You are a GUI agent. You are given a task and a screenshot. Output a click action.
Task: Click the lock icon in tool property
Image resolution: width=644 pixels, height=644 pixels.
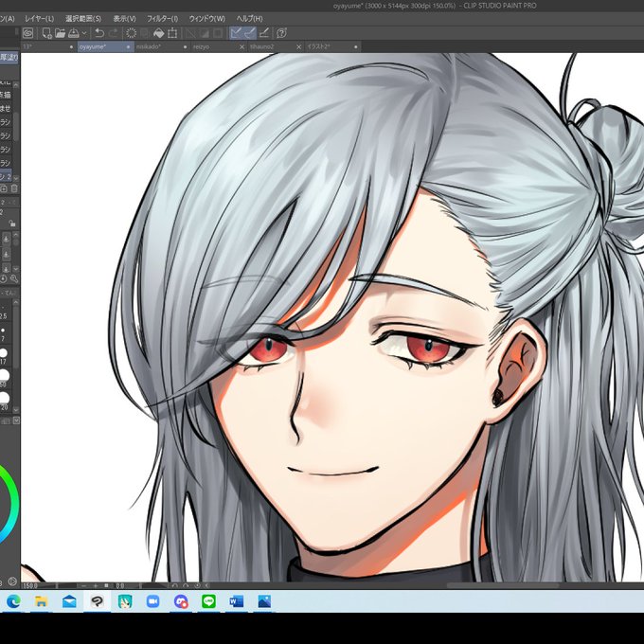12,224
